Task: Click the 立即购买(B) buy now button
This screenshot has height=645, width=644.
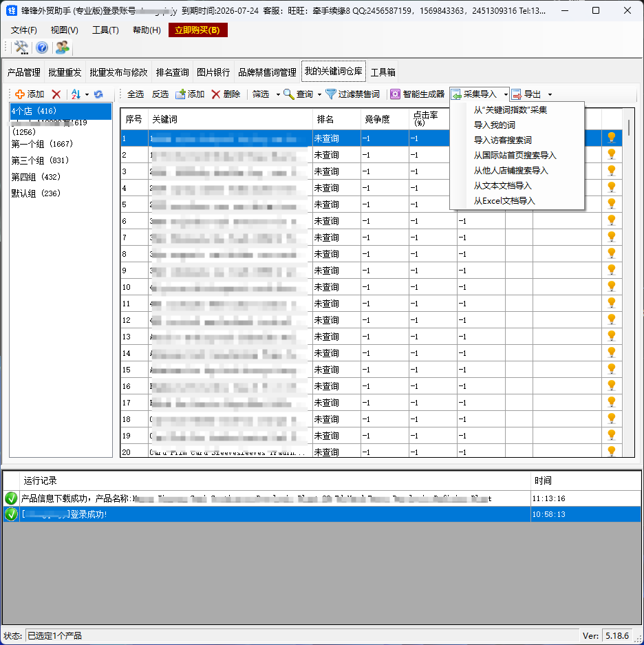Action: tap(197, 30)
